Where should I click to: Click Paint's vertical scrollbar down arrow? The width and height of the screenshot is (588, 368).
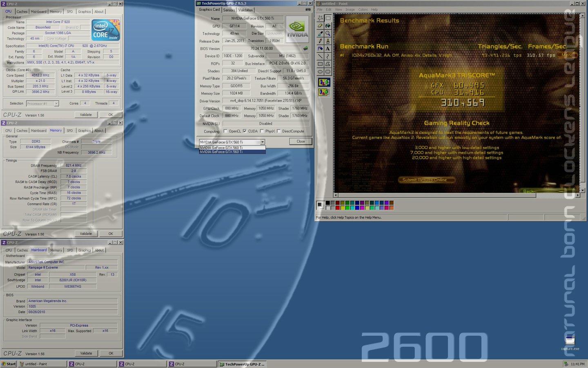pos(583,191)
